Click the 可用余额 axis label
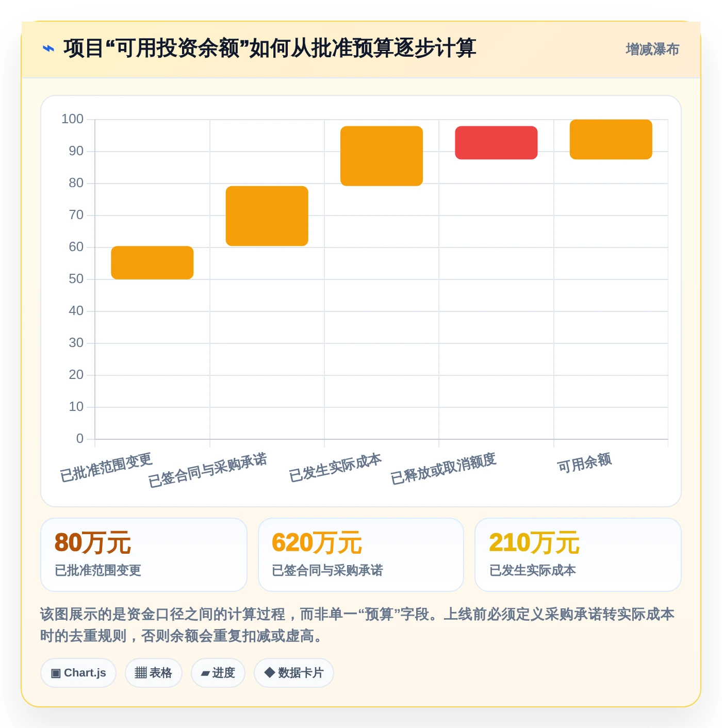Image resolution: width=722 pixels, height=728 pixels. [x=584, y=463]
